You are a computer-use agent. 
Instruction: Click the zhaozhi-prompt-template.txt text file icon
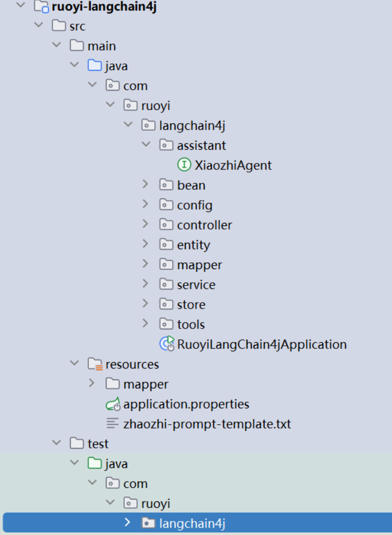[113, 424]
